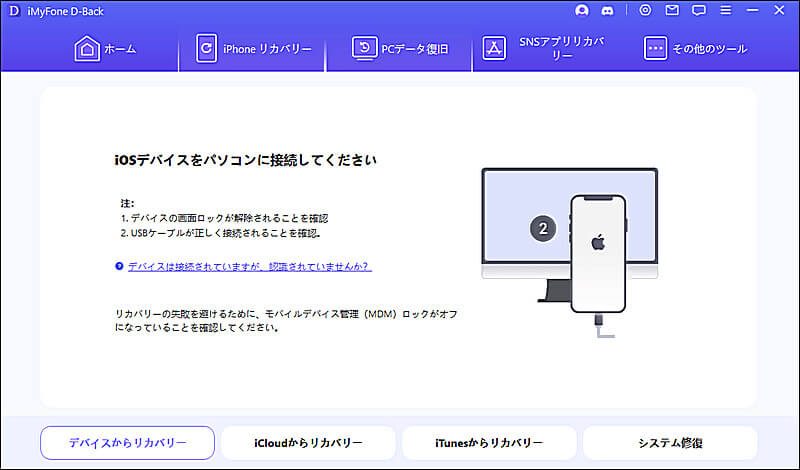The width and height of the screenshot is (800, 470).
Task: Open the chat message icon
Action: coord(698,11)
